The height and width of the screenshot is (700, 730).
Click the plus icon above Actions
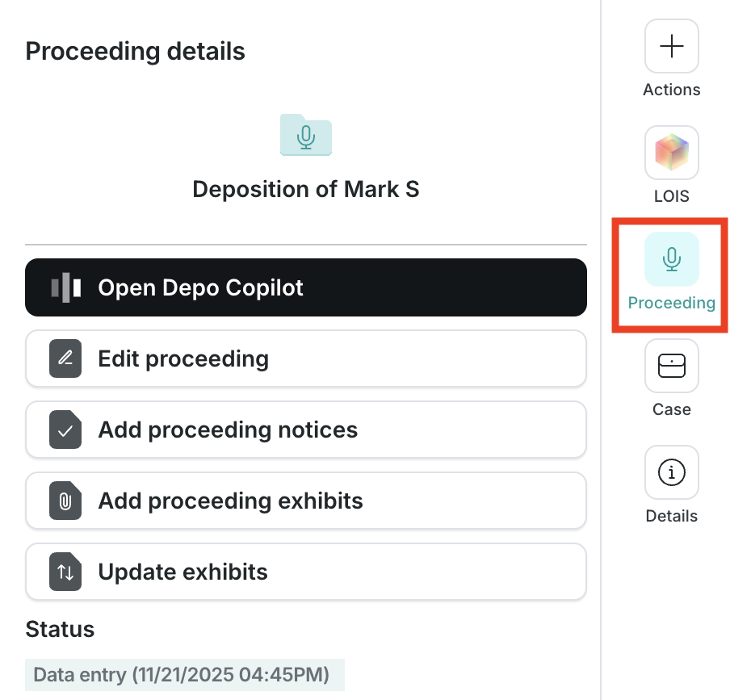click(x=671, y=46)
